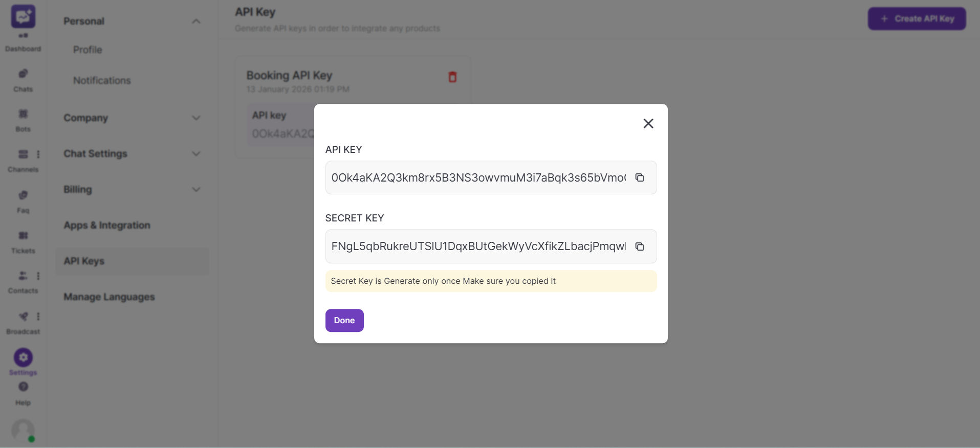Switch to the Notifications settings page

click(101, 80)
